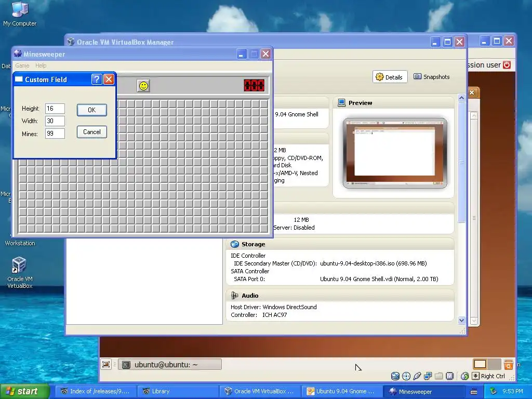
Task: Click the Preview section header
Action: (394, 103)
